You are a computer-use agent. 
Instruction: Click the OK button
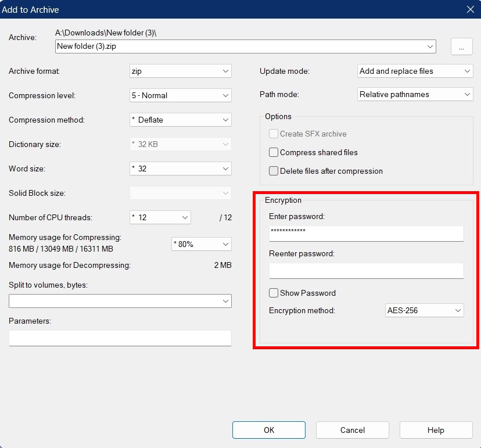[268, 430]
